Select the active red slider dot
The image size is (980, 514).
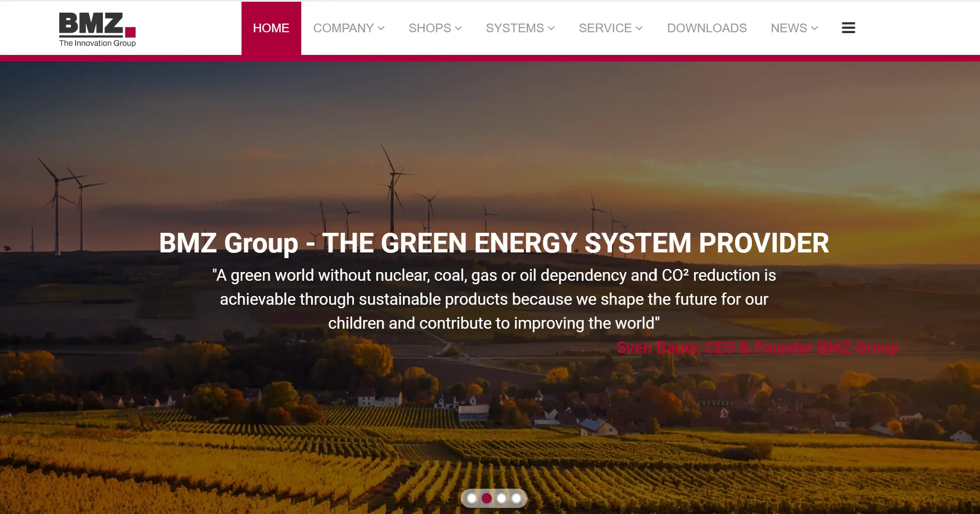(x=487, y=498)
